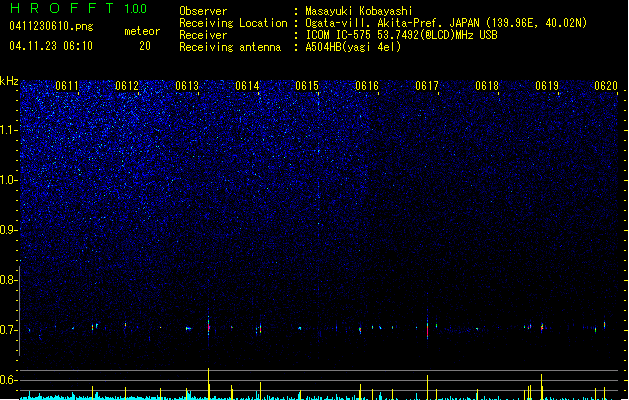The width and height of the screenshot is (629, 400).
Task: Click the tallest yellow intensity spike after 0613
Action: [x=209, y=384]
